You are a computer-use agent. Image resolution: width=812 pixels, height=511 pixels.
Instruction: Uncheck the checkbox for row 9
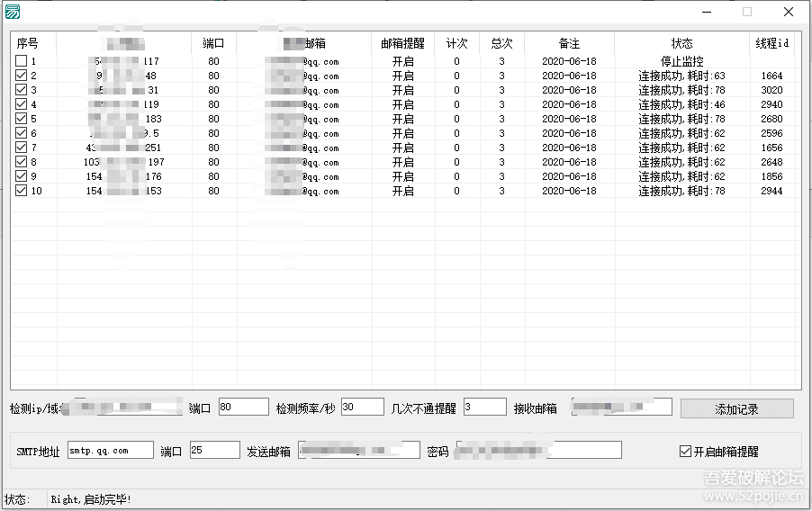pyautogui.click(x=21, y=176)
